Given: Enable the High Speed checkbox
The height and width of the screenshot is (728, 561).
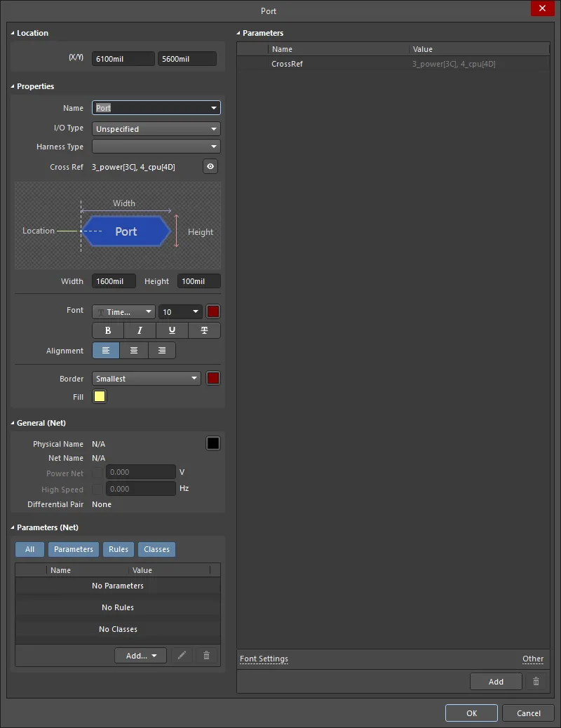Looking at the screenshot, I should [97, 489].
